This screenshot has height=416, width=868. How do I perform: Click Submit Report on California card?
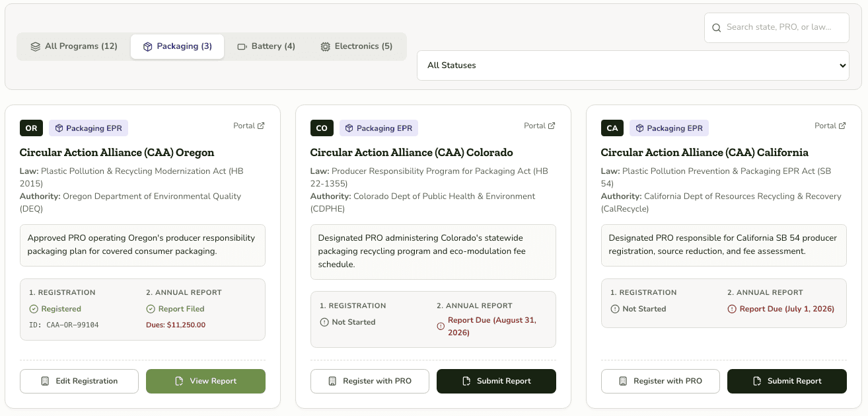[x=787, y=381]
